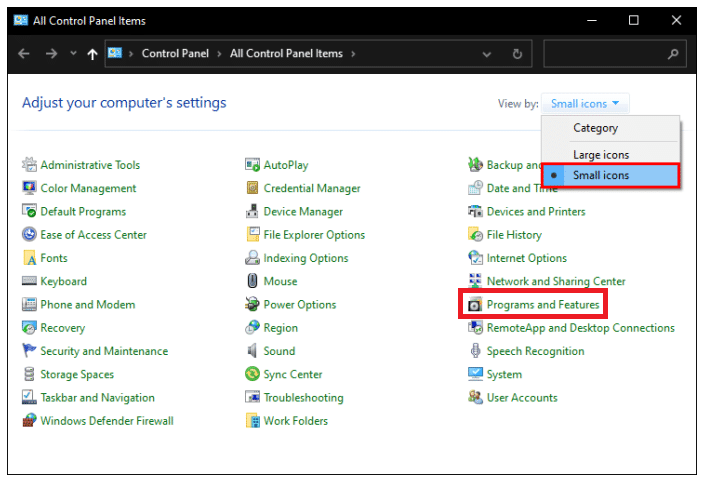Click the Indexing Options icon
Image resolution: width=702 pixels, height=483 pixels.
pos(253,258)
